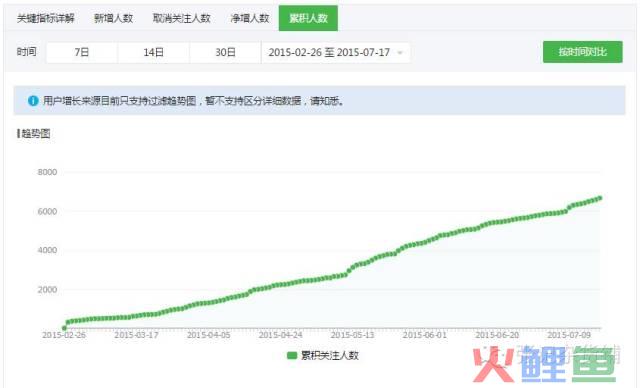The image size is (640, 388).
Task: Switch to the 新增人数 tab
Action: 113,18
